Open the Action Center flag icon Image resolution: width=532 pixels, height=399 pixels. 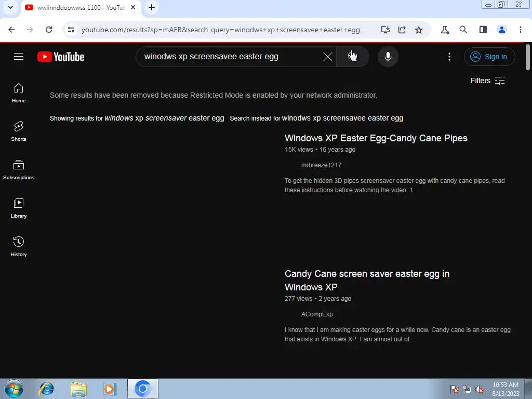pyautogui.click(x=454, y=389)
